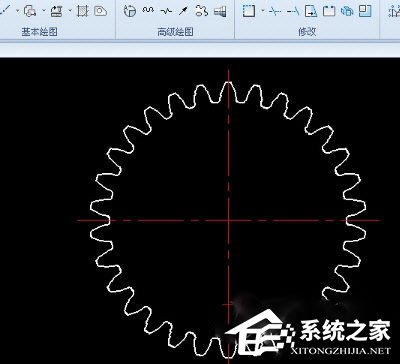Open dropdown next to the stamp-shaped tool
Screen dimensions: 400x364
[70, 11]
